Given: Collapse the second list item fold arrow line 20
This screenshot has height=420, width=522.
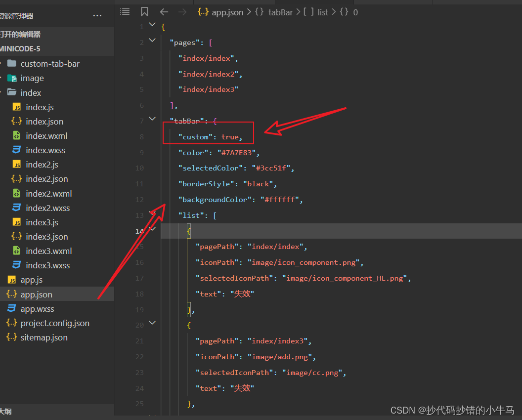Looking at the screenshot, I should pos(152,323).
